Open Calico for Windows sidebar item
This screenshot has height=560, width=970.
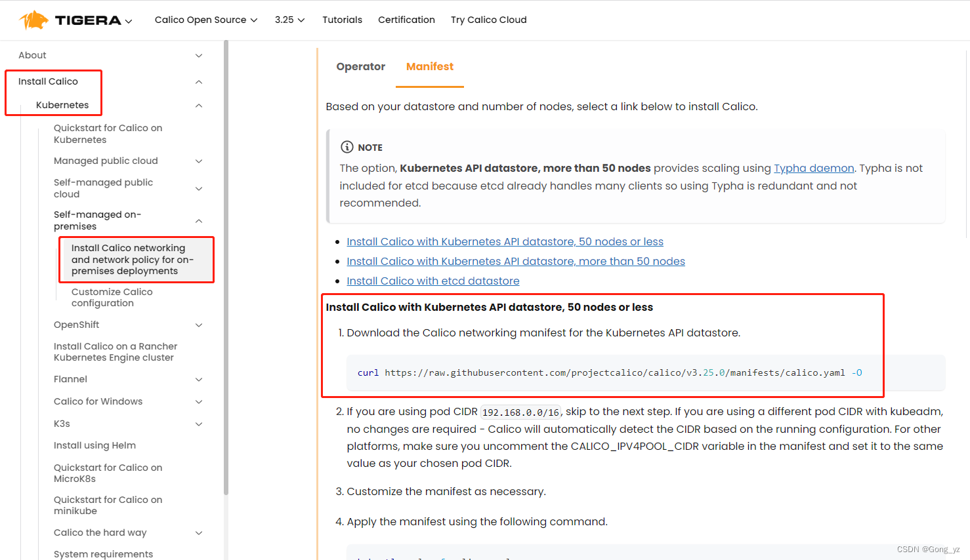coord(98,401)
